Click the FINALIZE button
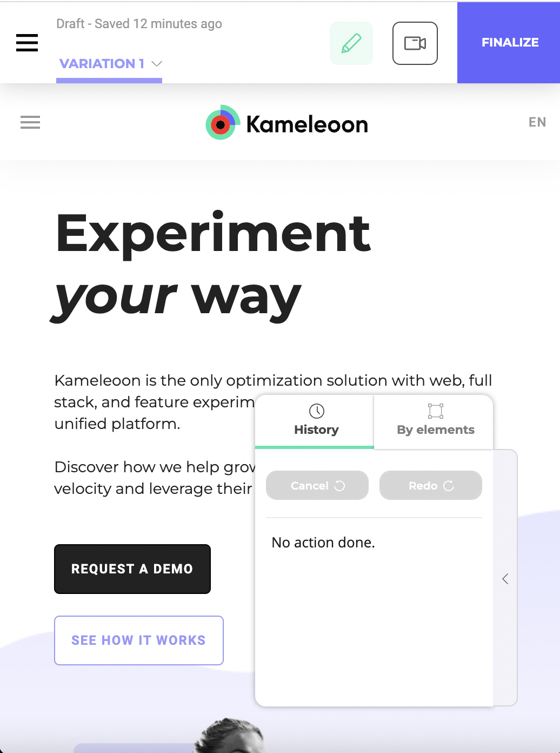Image resolution: width=560 pixels, height=753 pixels. point(509,43)
